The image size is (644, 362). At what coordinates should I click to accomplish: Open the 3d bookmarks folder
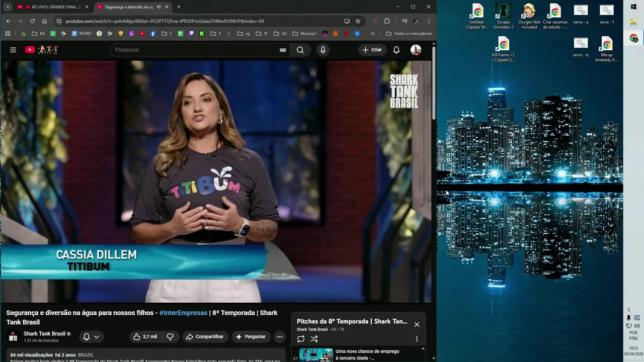280,34
